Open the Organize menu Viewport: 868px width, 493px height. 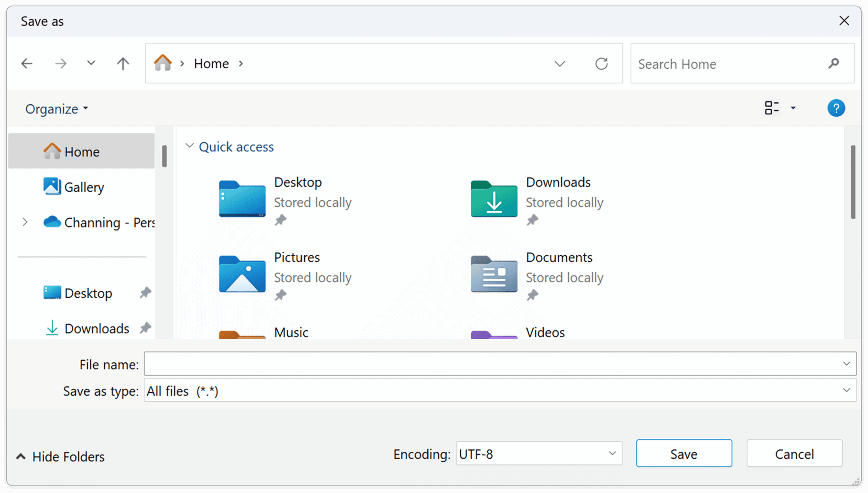56,108
